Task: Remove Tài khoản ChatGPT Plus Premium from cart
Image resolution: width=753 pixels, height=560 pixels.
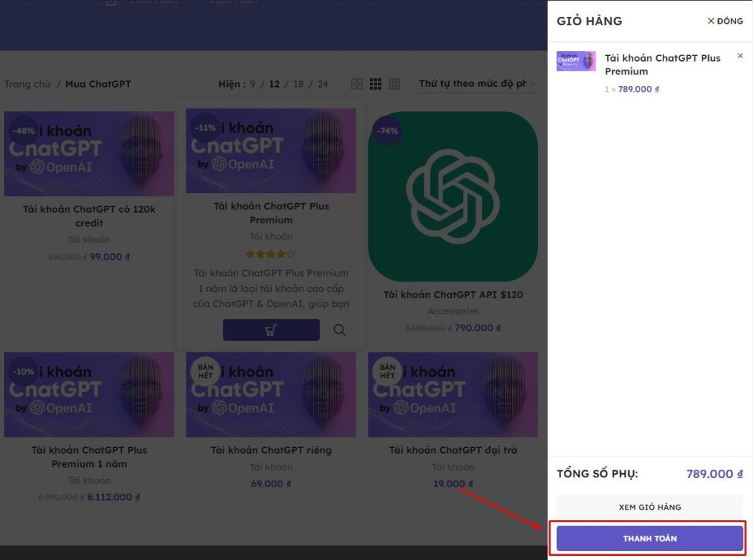Action: (740, 56)
